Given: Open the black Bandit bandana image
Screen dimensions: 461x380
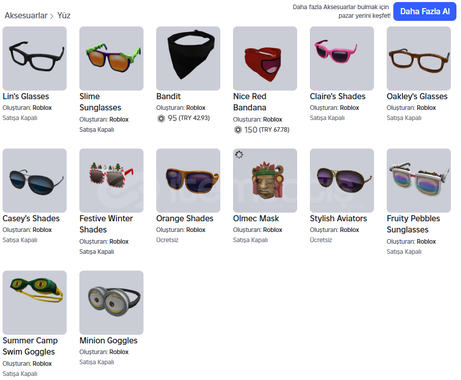Looking at the screenshot, I should [x=188, y=58].
